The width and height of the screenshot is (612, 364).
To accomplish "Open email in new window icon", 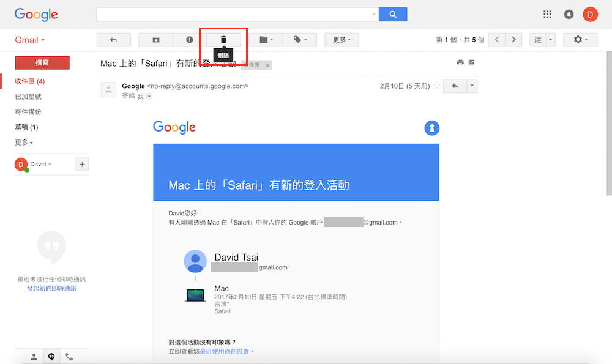I will point(471,62).
